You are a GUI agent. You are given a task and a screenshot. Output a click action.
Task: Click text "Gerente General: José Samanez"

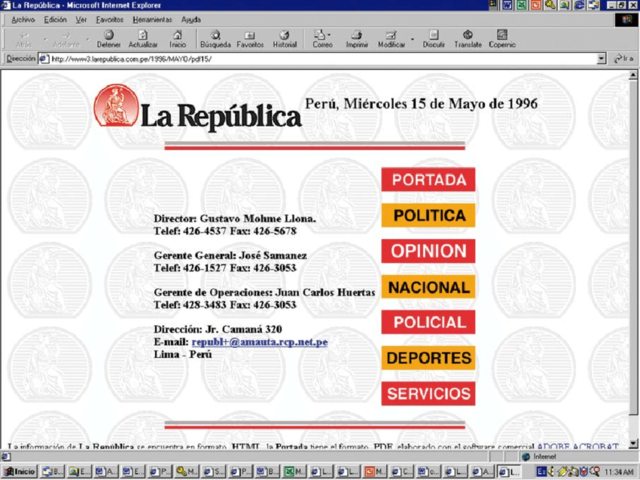click(230, 256)
